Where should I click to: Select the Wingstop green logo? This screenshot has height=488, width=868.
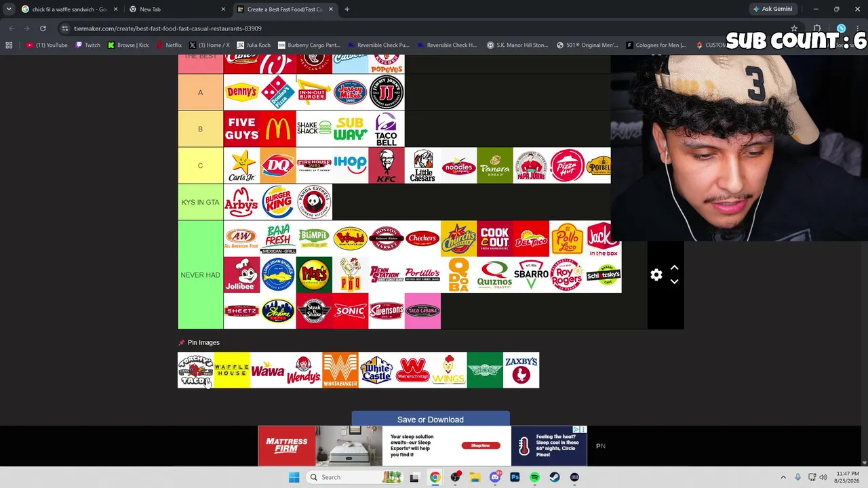[485, 370]
